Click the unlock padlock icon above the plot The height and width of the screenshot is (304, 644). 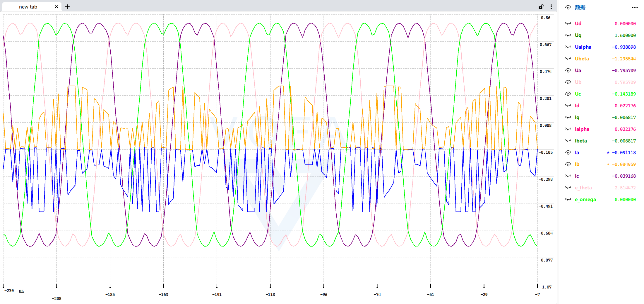(541, 7)
